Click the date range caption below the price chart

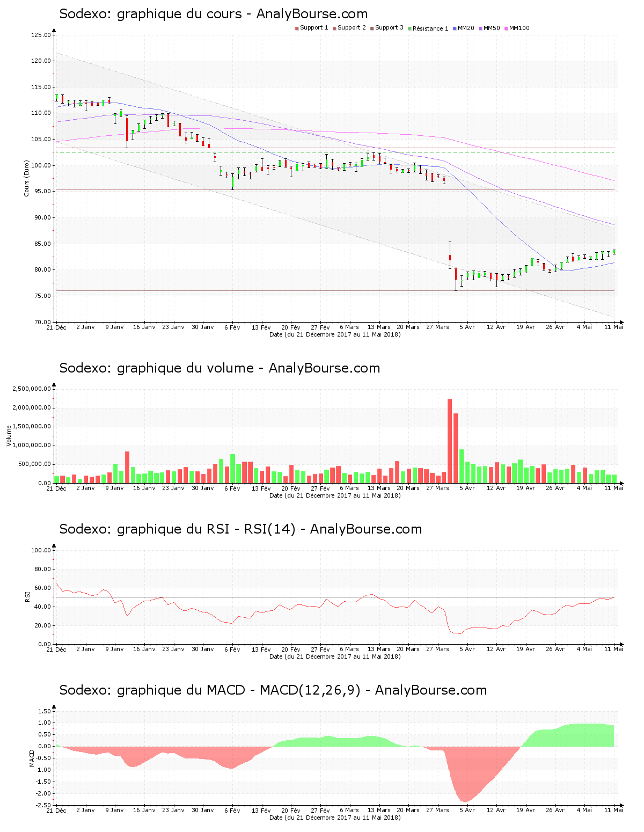335,334
